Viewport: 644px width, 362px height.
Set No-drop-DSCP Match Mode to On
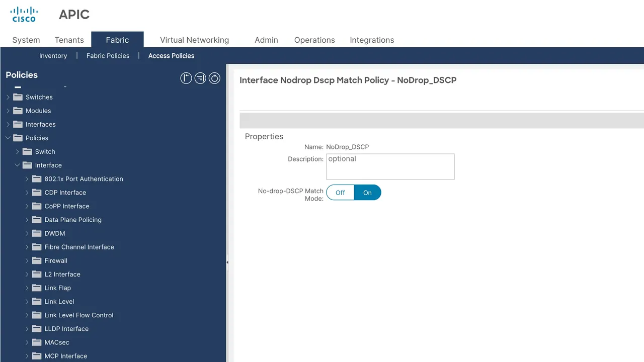tap(367, 193)
